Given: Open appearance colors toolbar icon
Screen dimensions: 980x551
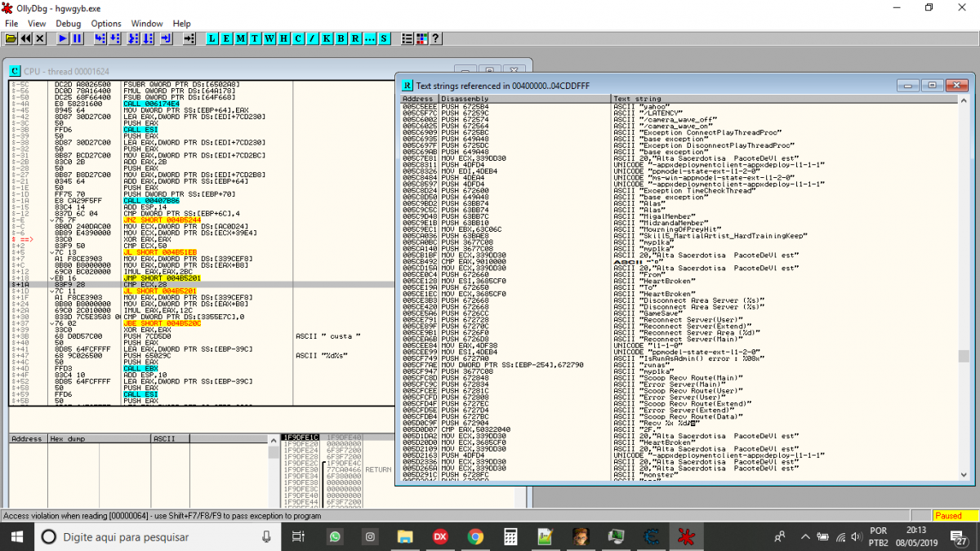Looking at the screenshot, I should (x=421, y=38).
